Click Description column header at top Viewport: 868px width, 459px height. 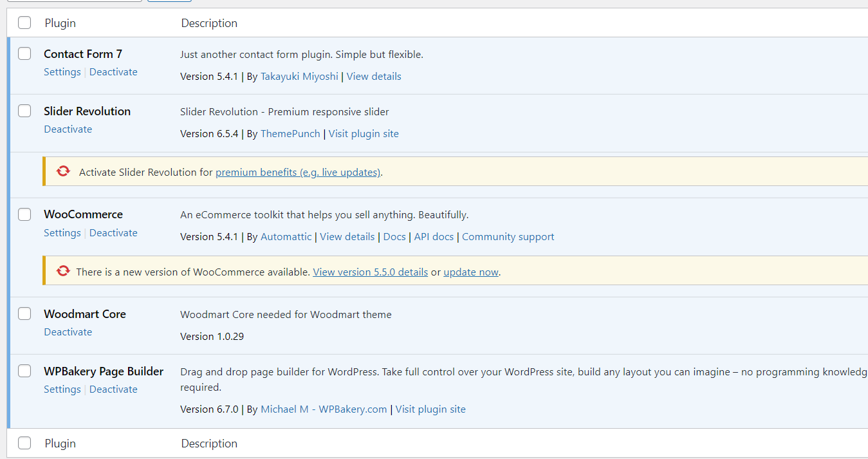click(209, 23)
